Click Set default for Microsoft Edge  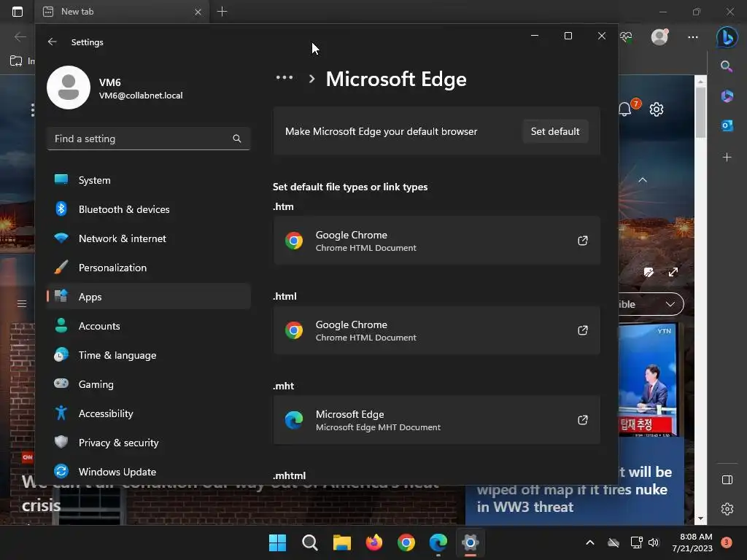[x=555, y=131]
